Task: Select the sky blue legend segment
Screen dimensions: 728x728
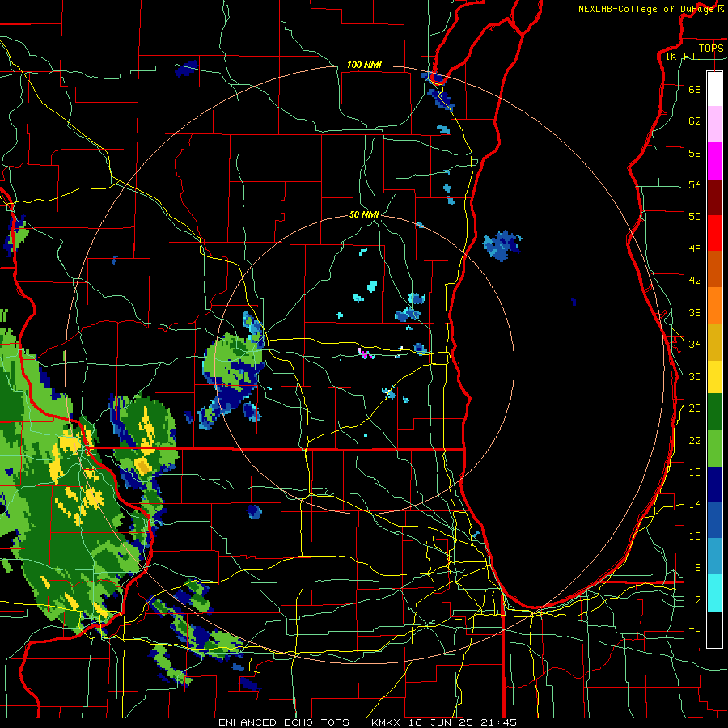Action: coord(714,557)
